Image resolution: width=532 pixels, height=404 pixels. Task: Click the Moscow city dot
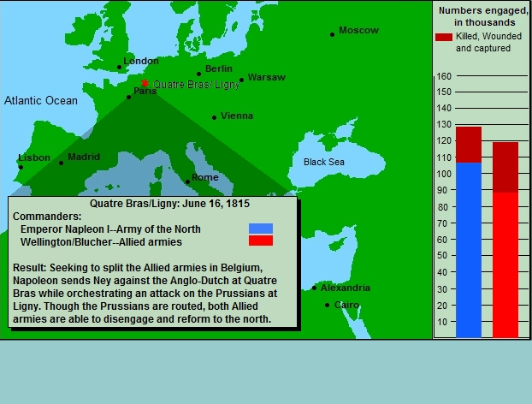[332, 34]
